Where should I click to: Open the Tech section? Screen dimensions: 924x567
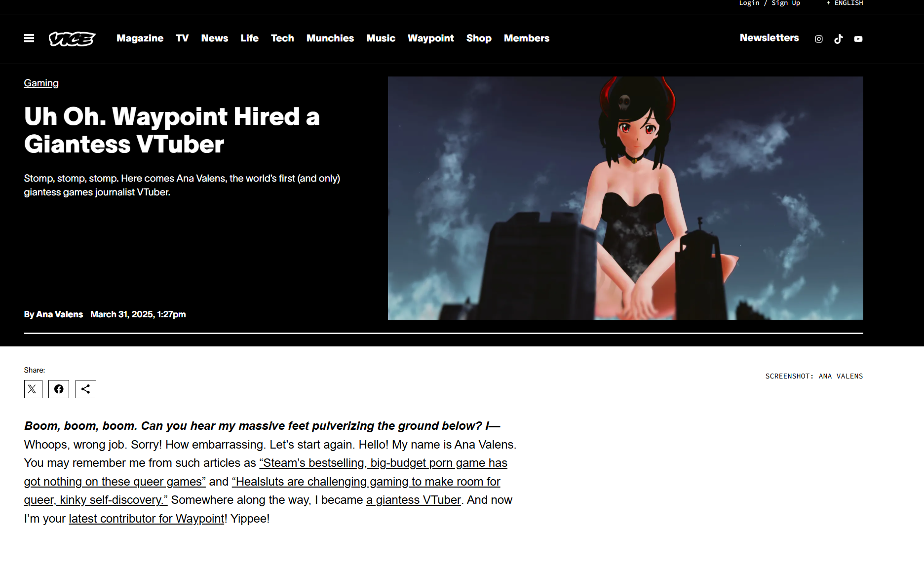pos(282,38)
